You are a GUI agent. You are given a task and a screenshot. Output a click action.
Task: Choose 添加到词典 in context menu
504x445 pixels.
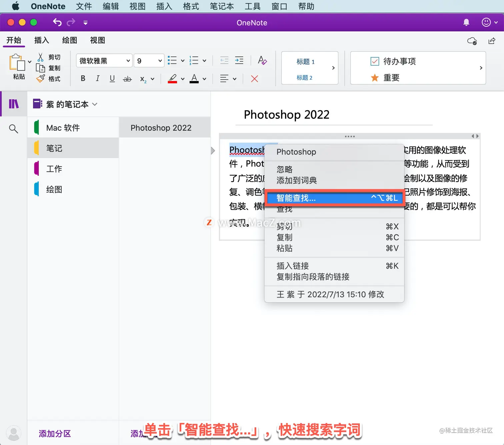coord(334,180)
